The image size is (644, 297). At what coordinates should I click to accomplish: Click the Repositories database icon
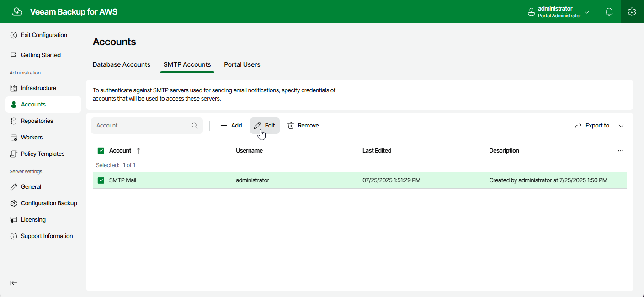(x=14, y=121)
